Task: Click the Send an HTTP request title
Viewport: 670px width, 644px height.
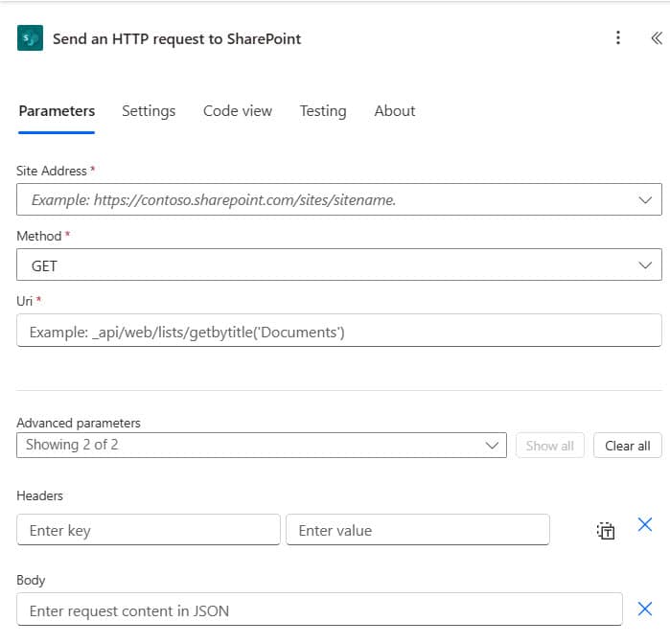Action: click(x=176, y=39)
